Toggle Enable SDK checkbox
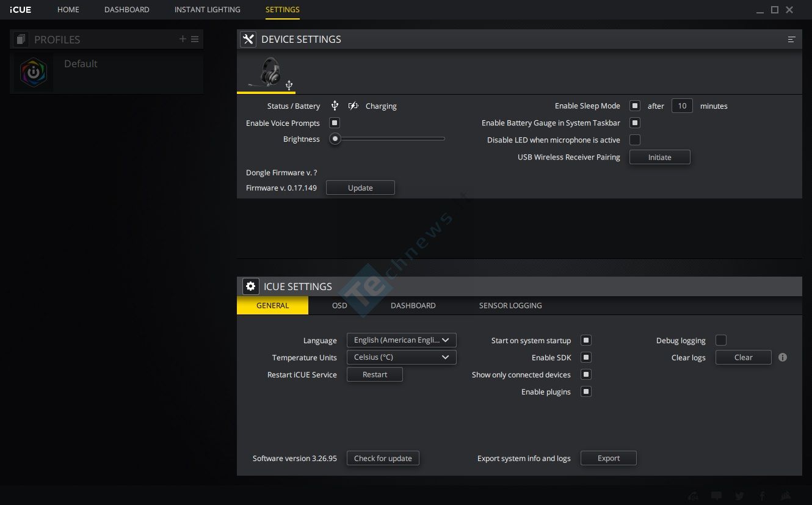 click(586, 357)
